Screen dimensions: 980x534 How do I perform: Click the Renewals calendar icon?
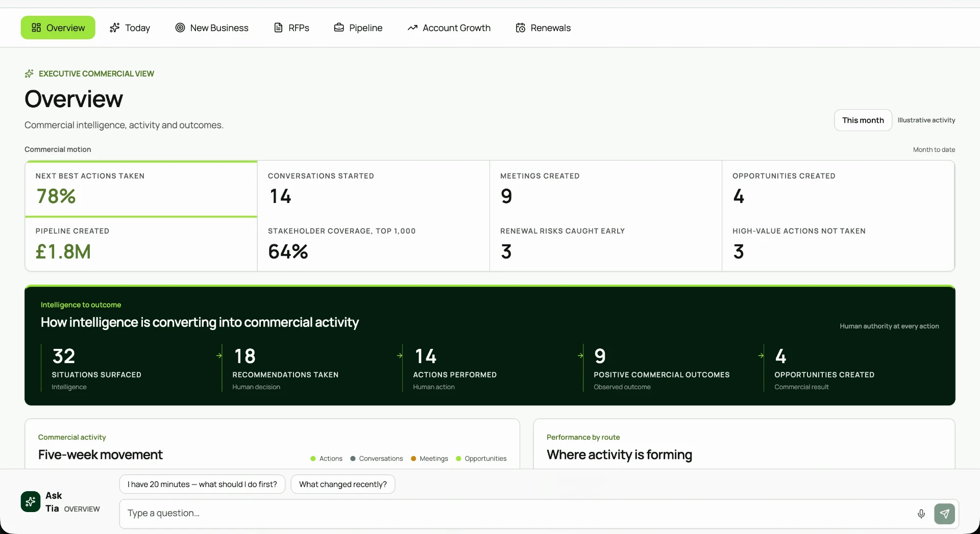[521, 28]
